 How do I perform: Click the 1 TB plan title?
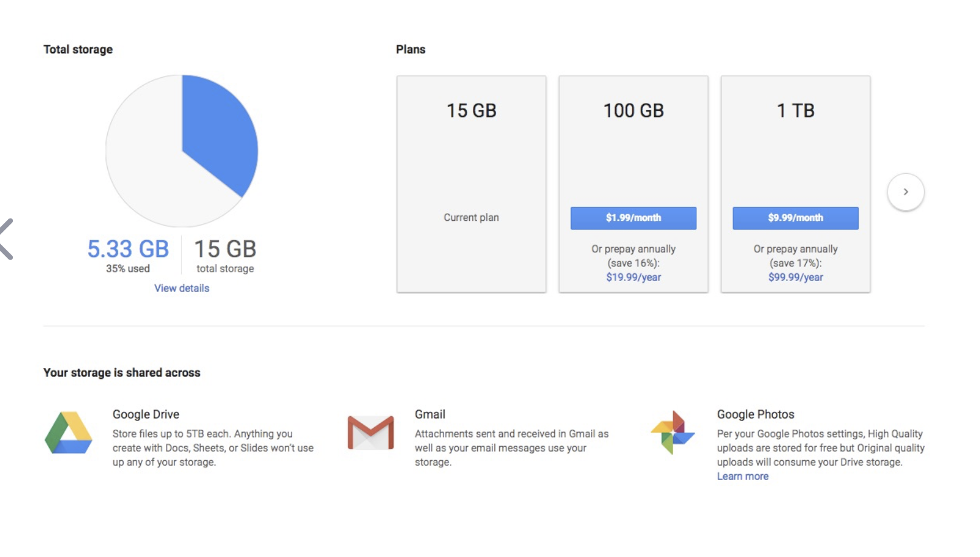pyautogui.click(x=796, y=111)
